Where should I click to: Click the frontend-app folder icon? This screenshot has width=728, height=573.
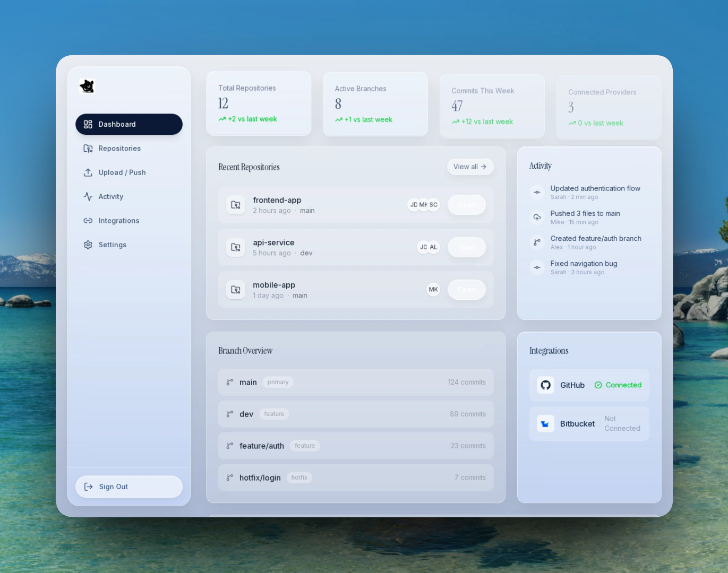tap(236, 205)
